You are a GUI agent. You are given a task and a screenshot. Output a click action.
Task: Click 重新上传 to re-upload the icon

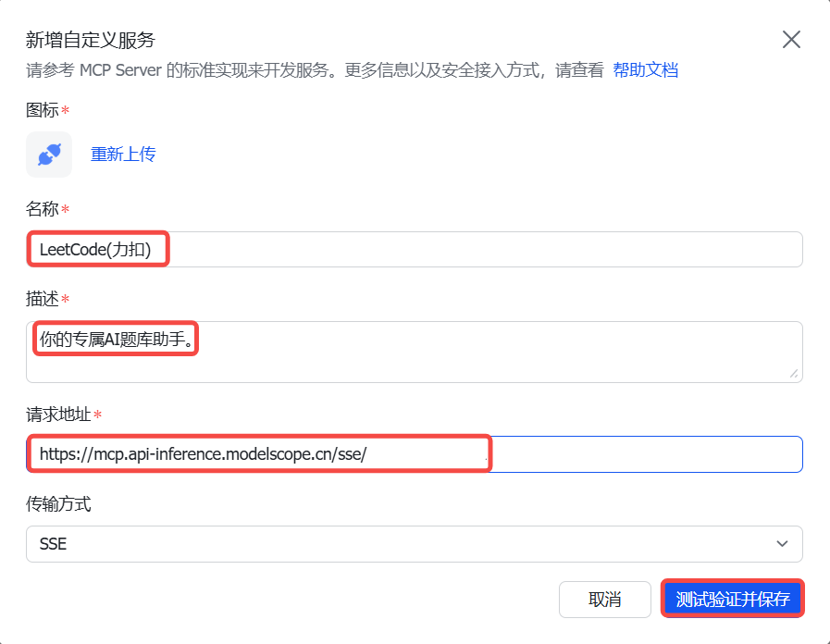pyautogui.click(x=123, y=154)
